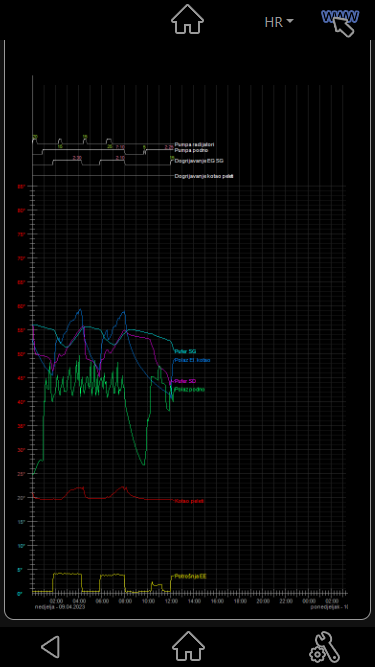Open the HR language dropdown
375x667 pixels.
point(278,22)
